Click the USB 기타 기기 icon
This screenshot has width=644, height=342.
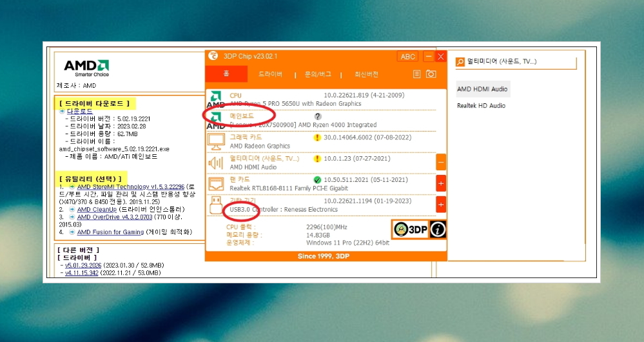215,205
